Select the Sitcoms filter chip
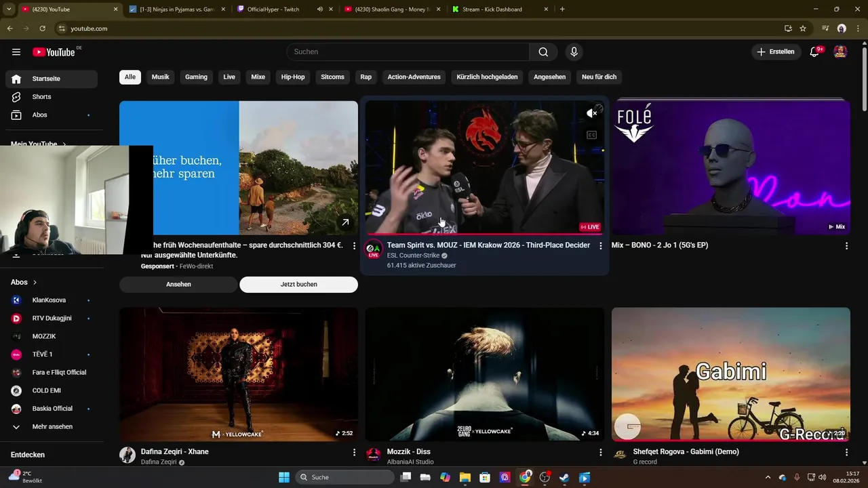 [333, 77]
